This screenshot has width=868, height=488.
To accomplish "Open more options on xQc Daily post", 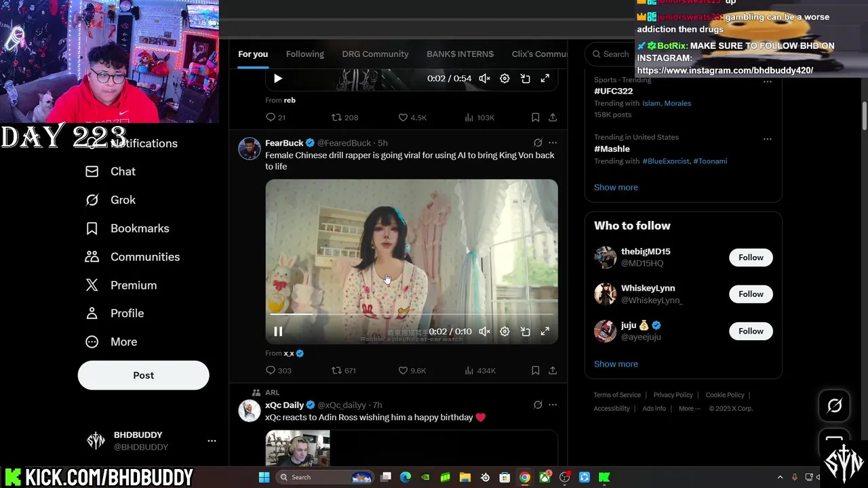I will (553, 405).
